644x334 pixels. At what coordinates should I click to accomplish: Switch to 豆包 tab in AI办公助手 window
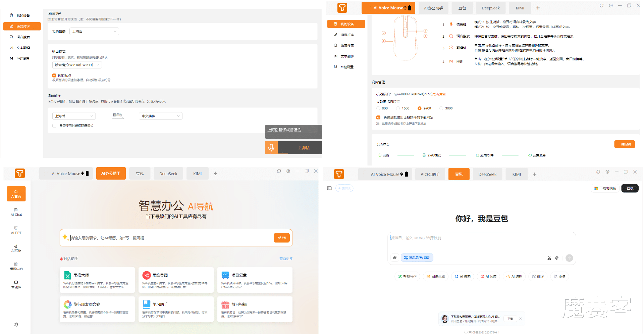click(x=140, y=174)
